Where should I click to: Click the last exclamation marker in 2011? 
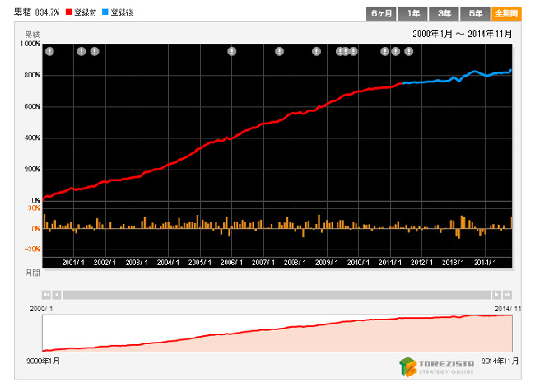tap(409, 52)
